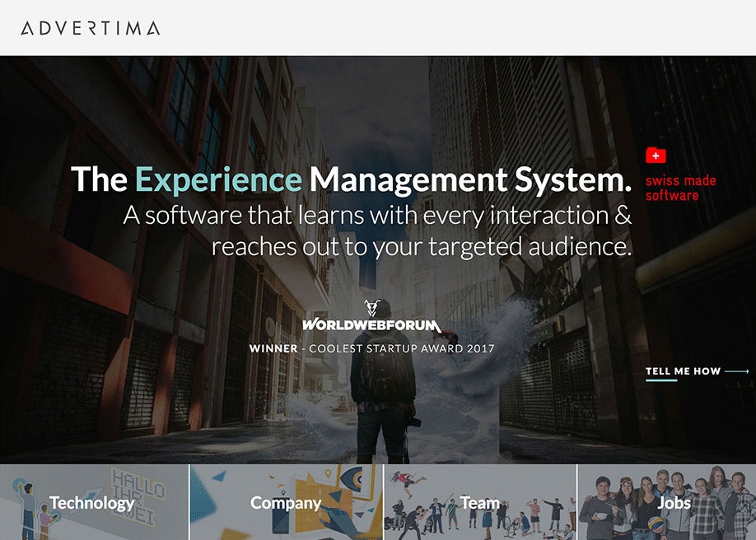Open the Company section tile
Viewport: 756px width, 540px height.
click(286, 502)
